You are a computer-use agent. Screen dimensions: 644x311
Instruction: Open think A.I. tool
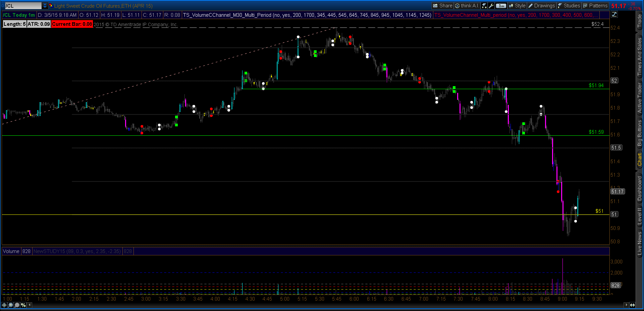click(x=467, y=6)
